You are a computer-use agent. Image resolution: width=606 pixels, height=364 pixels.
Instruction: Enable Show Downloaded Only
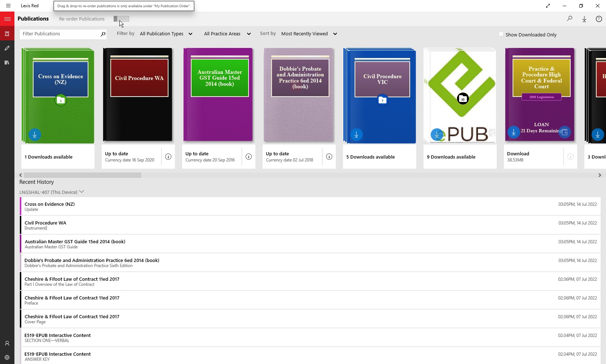[501, 34]
